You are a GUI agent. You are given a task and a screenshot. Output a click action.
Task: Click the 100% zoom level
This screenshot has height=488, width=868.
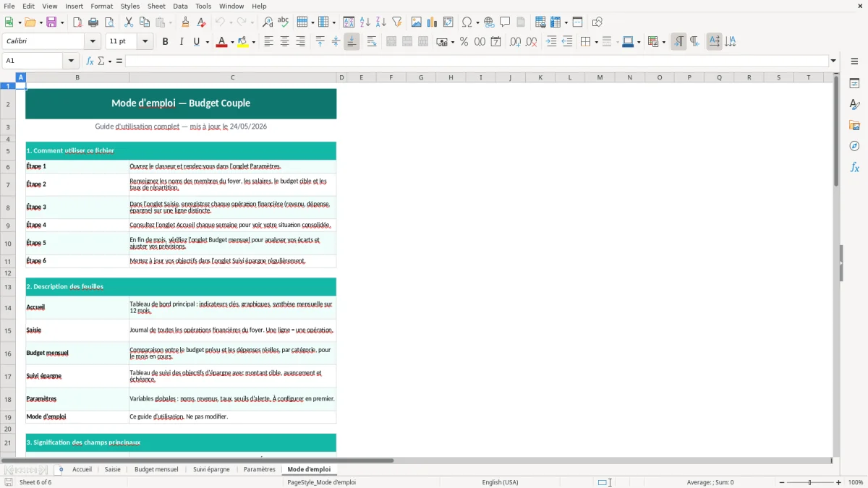coord(856,482)
